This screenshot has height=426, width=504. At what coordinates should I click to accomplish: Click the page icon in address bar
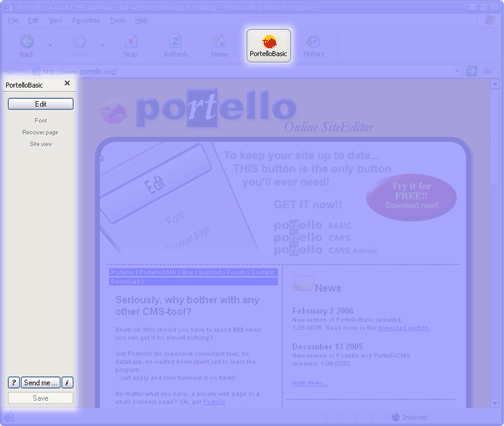point(36,71)
